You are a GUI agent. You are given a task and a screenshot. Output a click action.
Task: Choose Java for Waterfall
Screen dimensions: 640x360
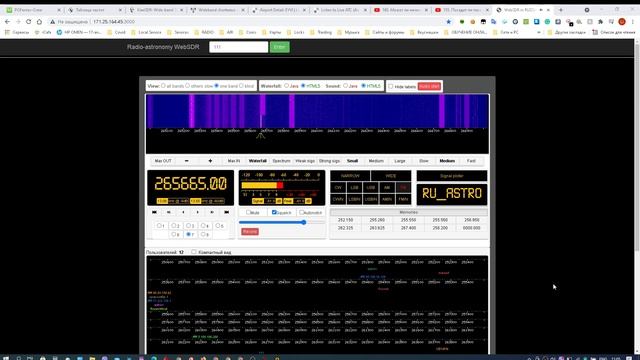pos(286,86)
